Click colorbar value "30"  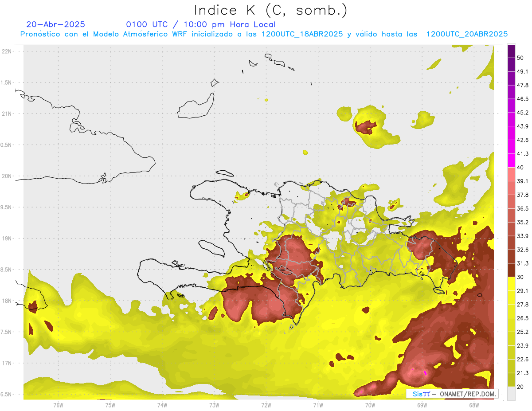(x=520, y=277)
